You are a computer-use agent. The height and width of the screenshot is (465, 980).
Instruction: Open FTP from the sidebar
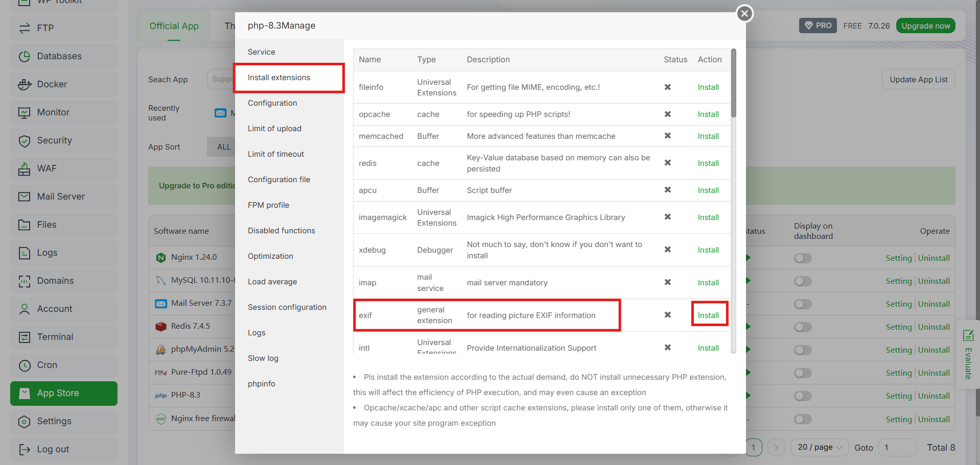64,28
